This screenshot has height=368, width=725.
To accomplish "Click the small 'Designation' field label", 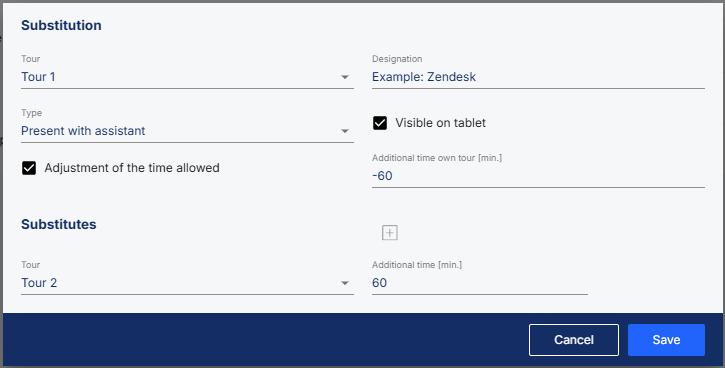I will [x=397, y=59].
